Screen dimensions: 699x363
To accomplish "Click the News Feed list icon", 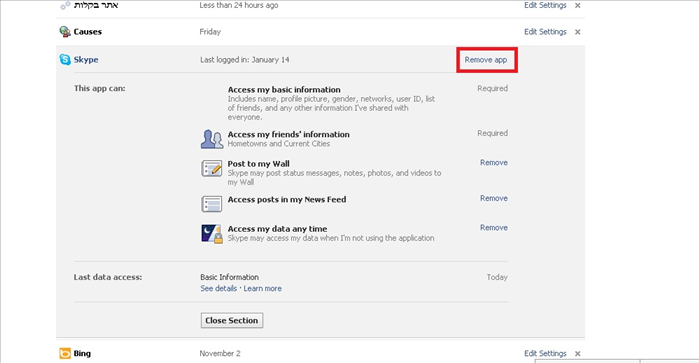I will pos(211,204).
